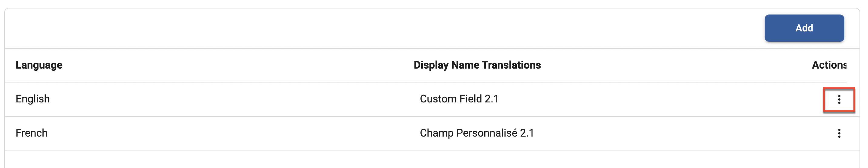Click the Champ Personnalisé 2.1 translation text
Image resolution: width=868 pixels, height=168 pixels.
(477, 133)
